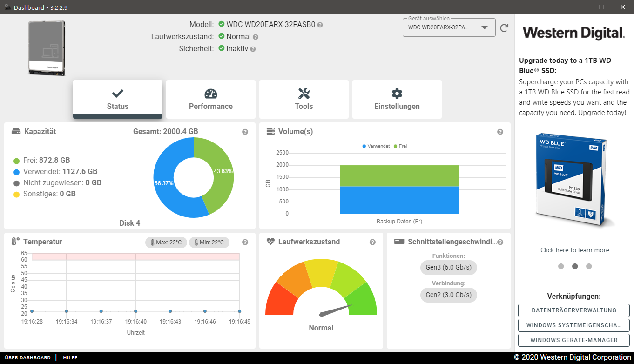Click the thermometer icon next to Temperatur

[x=15, y=242]
